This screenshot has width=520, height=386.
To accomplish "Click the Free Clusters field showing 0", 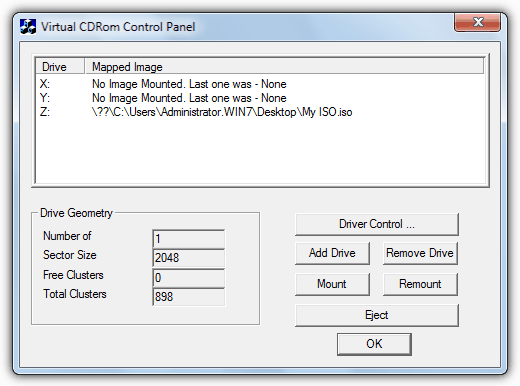I will pyautogui.click(x=189, y=278).
